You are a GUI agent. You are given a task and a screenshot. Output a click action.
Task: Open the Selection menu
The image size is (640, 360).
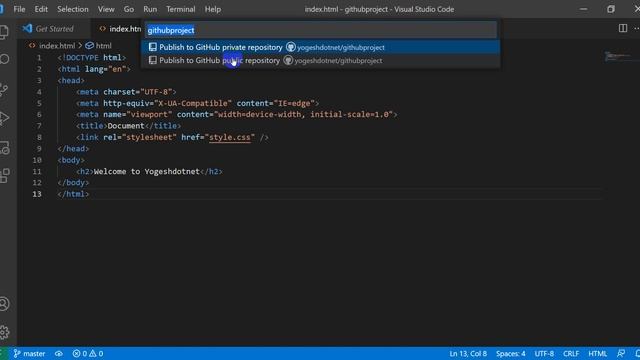pyautogui.click(x=73, y=9)
